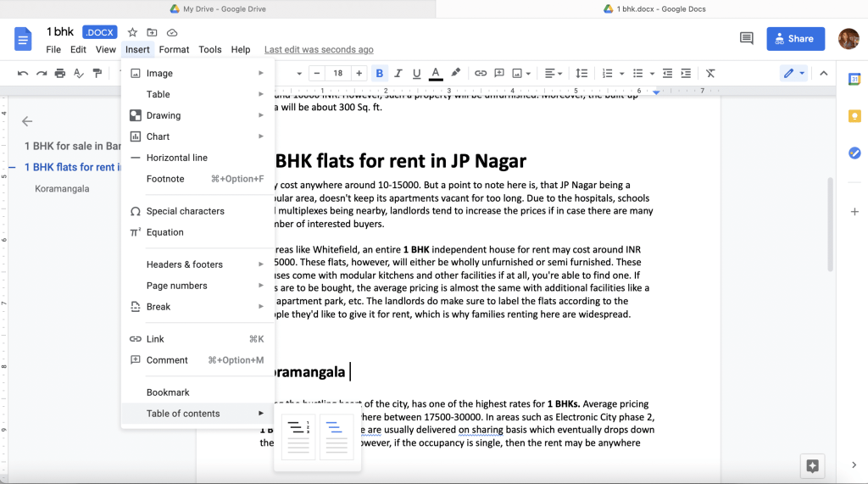Hide the menus with collapse arrow

pos(824,73)
